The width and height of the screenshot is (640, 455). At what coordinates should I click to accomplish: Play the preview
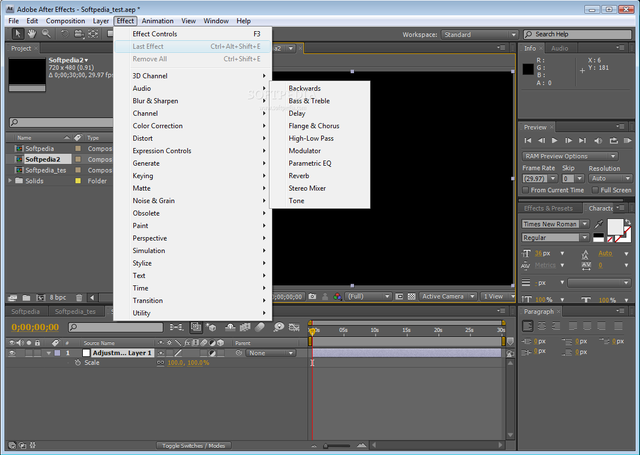pyautogui.click(x=554, y=140)
